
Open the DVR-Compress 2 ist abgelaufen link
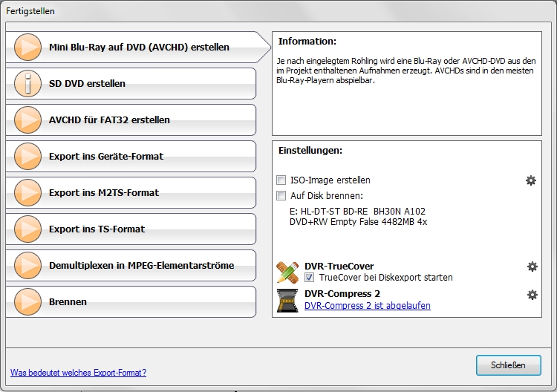pos(368,306)
